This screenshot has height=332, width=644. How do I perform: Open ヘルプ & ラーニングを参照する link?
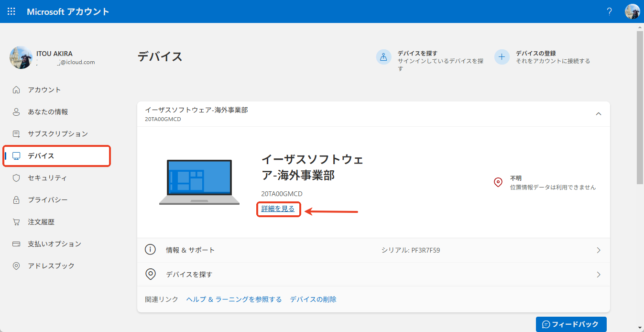pyautogui.click(x=234, y=299)
